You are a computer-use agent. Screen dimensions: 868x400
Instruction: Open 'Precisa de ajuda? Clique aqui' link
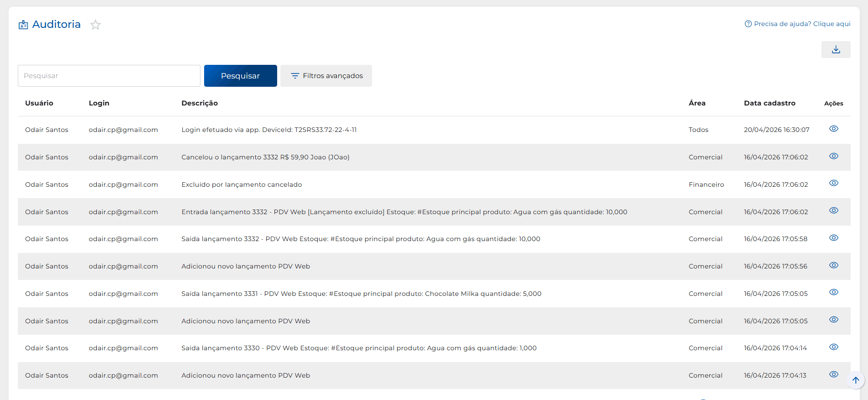click(797, 24)
